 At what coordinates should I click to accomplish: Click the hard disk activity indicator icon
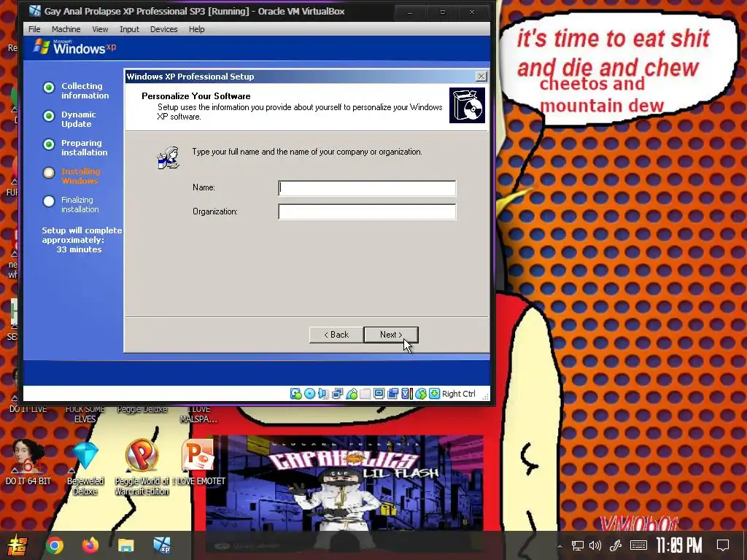pos(296,394)
